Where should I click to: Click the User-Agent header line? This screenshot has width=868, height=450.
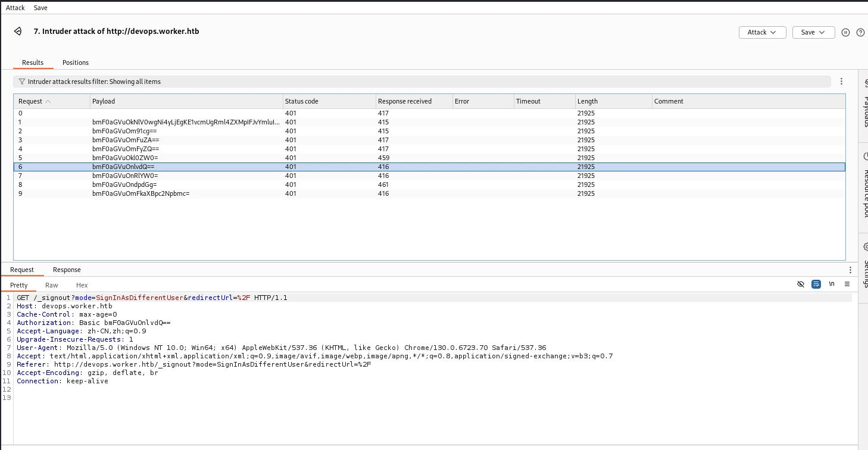pos(282,348)
